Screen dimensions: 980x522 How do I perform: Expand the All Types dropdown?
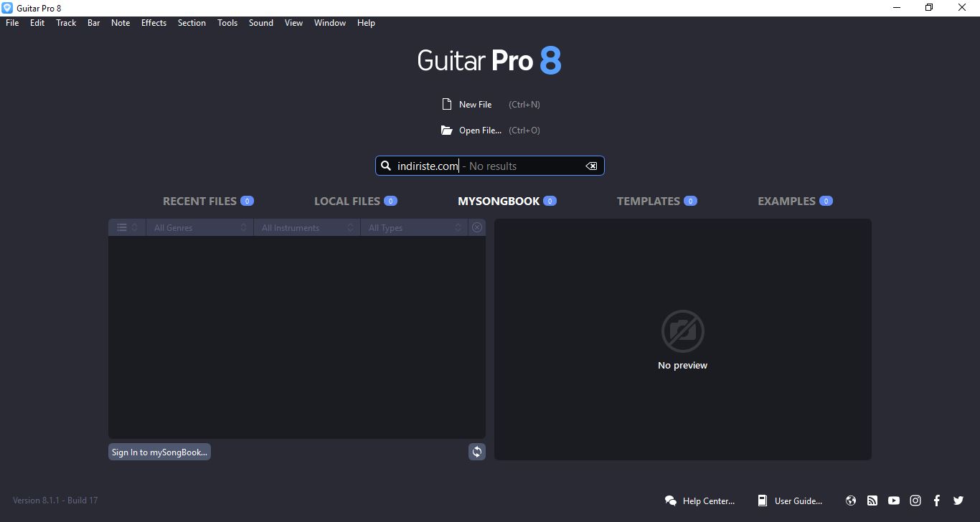[x=414, y=227]
